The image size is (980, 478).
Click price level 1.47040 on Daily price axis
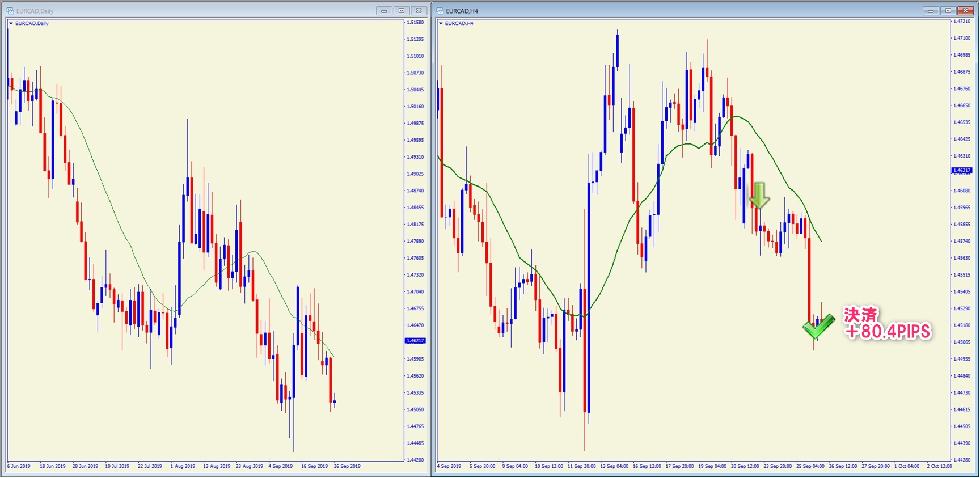point(416,291)
